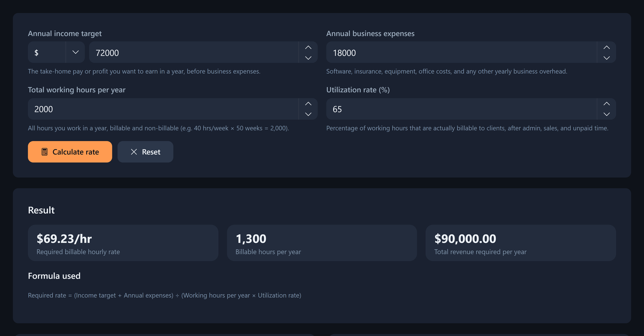Click the Utilization rate (%) label
Screen dimensions: 644x336
[x=358, y=90]
